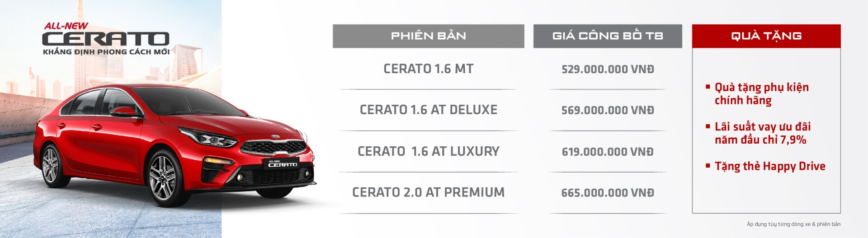Image resolution: width=868 pixels, height=238 pixels.
Task: Click the CERATO front license plate
Action: [282, 164]
